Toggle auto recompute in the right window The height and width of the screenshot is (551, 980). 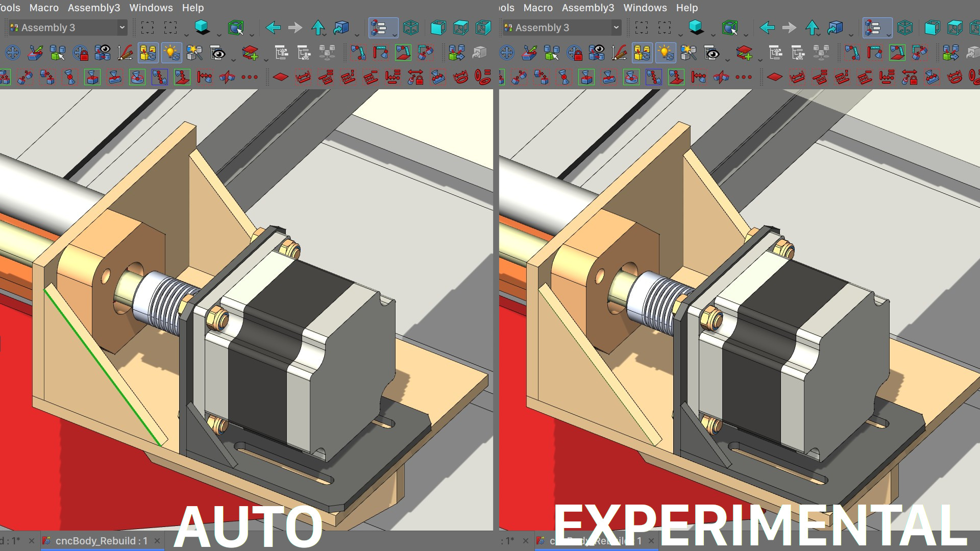click(x=642, y=53)
